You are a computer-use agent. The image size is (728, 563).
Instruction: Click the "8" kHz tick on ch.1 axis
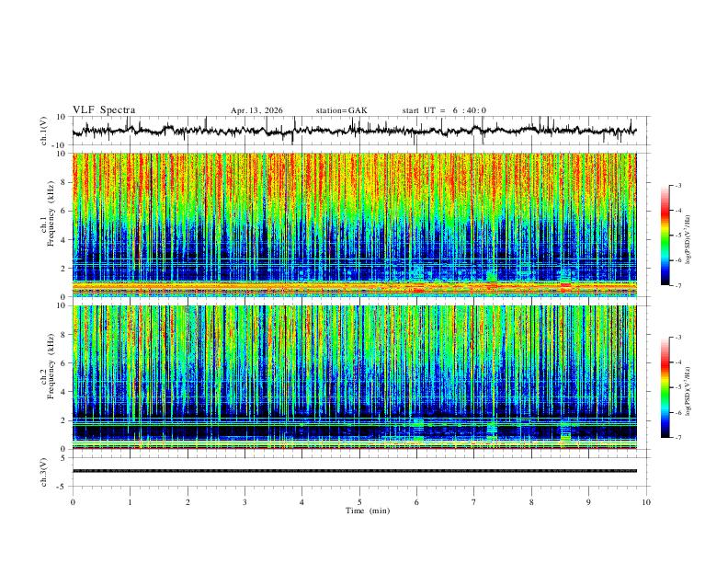tap(64, 182)
